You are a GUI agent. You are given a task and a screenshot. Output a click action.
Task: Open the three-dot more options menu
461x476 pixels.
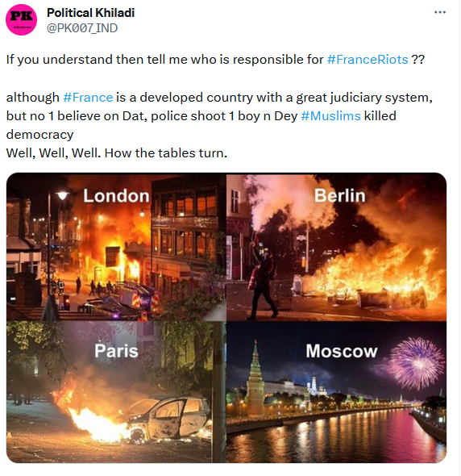click(440, 12)
